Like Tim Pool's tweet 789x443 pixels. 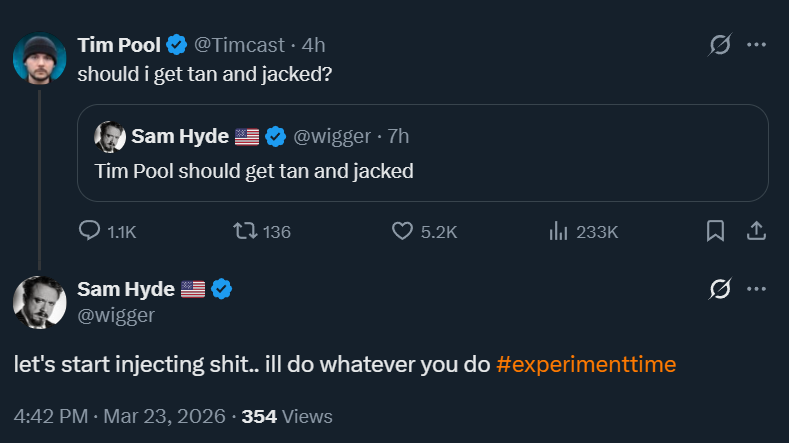(402, 231)
